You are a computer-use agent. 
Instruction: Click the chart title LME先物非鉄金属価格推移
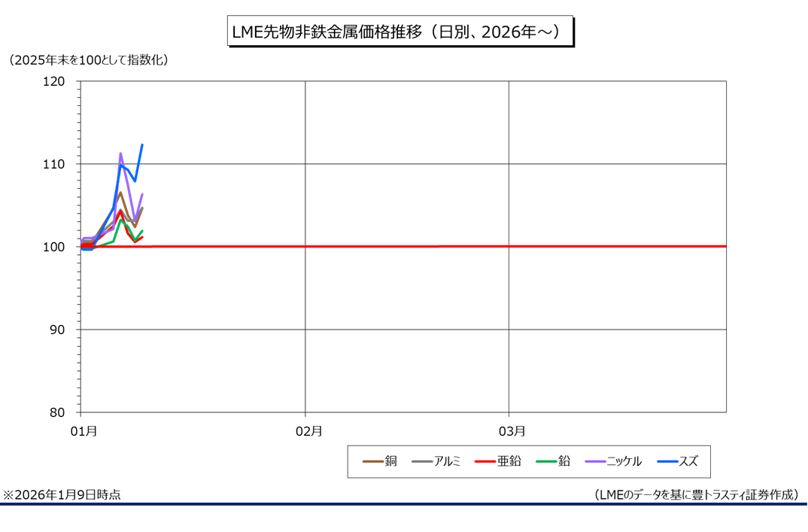pyautogui.click(x=399, y=32)
